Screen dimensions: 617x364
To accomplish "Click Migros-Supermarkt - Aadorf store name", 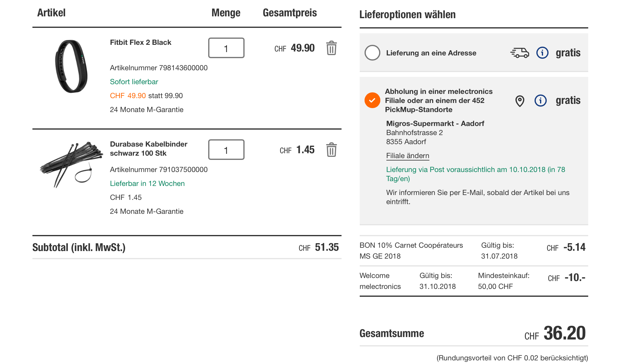I will [435, 124].
